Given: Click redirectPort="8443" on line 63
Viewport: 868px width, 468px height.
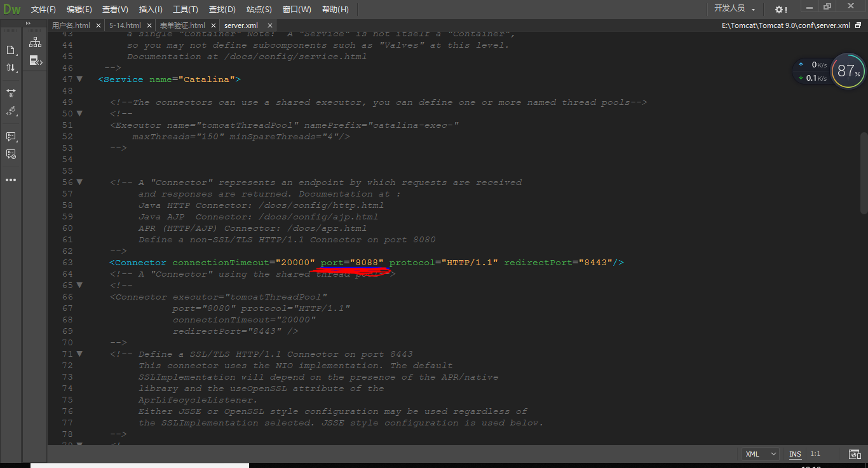Looking at the screenshot, I should 559,263.
